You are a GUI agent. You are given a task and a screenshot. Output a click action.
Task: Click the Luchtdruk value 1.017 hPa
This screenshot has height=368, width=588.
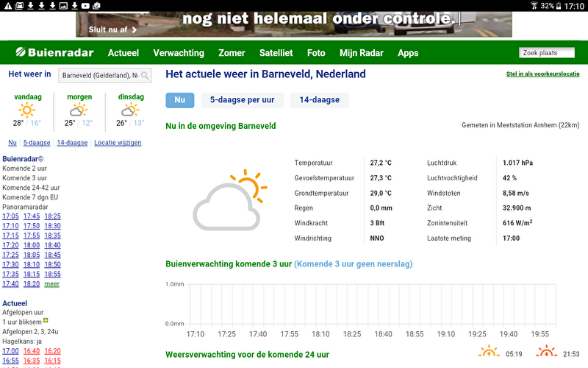coord(518,163)
